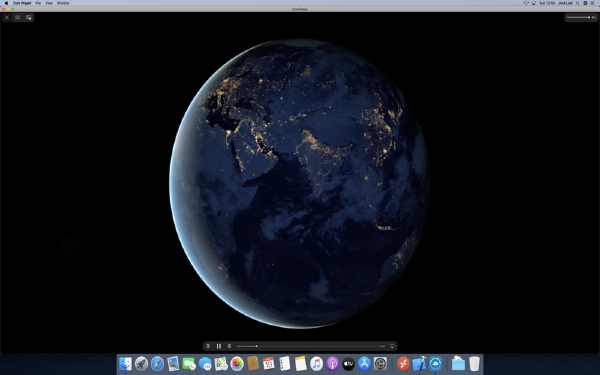Open the AirPlay display menu bar icon
The width and height of the screenshot is (600, 375).
point(533,3)
